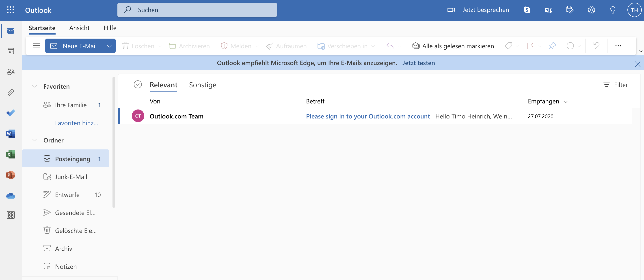
Task: Switch to the Sonstige tab
Action: pyautogui.click(x=203, y=85)
